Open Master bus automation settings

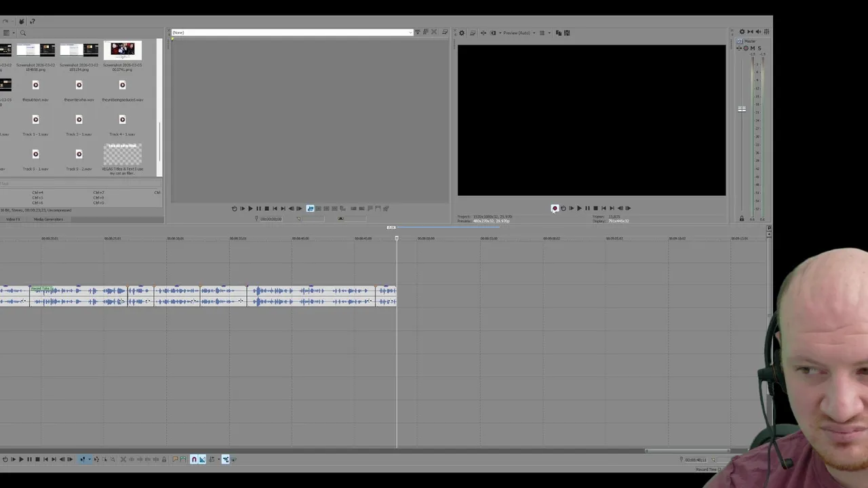pyautogui.click(x=746, y=48)
